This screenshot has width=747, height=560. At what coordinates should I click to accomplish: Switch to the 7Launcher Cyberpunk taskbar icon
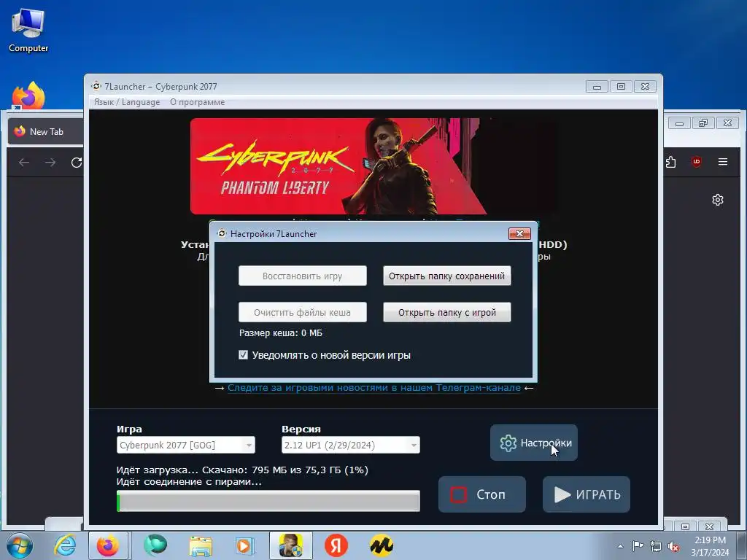pos(290,545)
